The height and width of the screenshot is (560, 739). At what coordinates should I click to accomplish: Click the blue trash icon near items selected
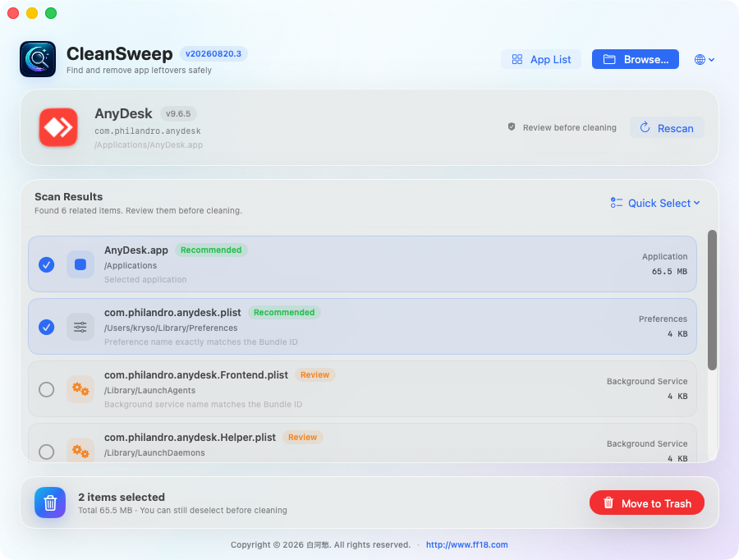coord(50,503)
